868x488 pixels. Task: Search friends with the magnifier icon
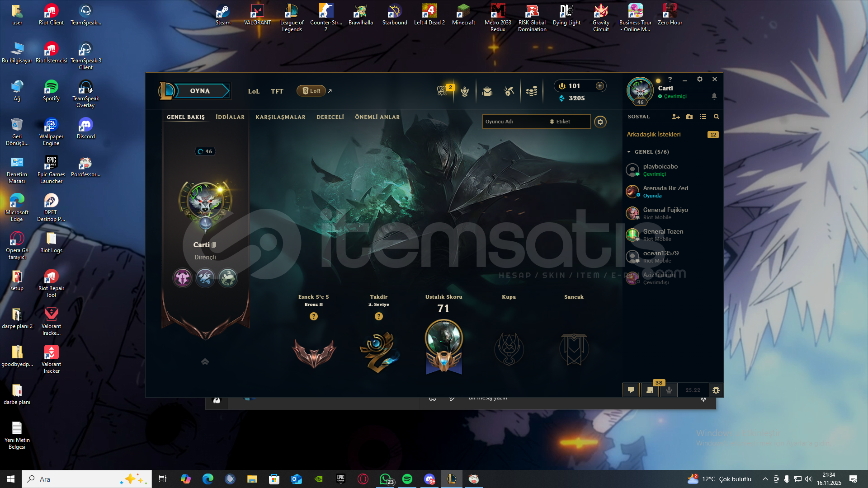tap(716, 117)
